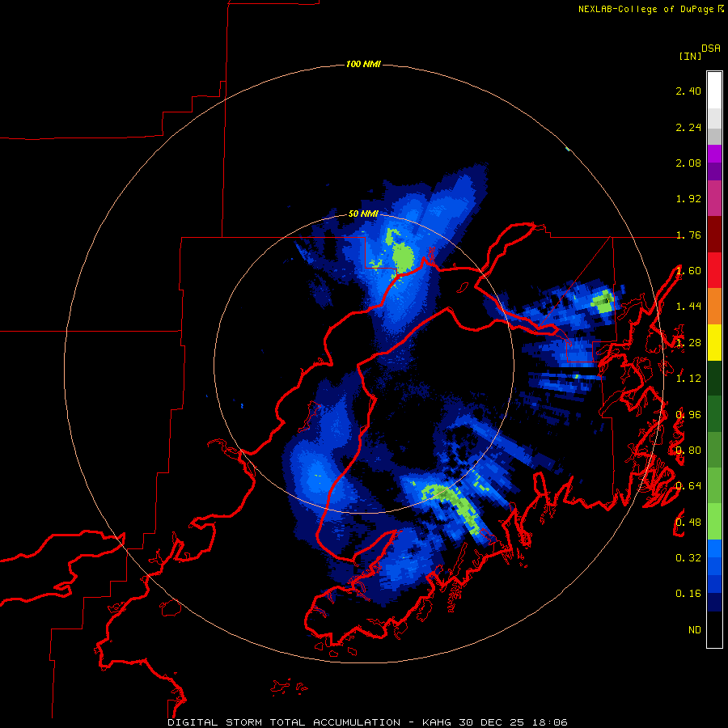Click the 0.16 legend value
Screen dimensions: 728x728
(x=688, y=594)
